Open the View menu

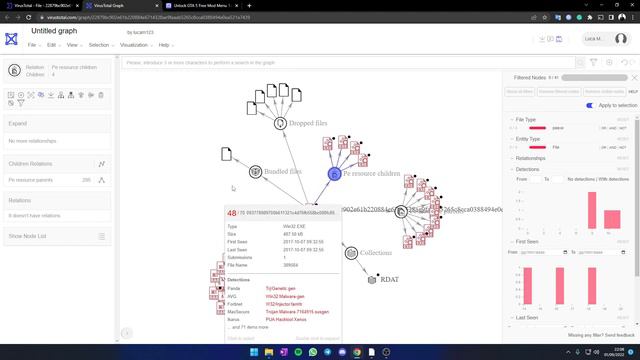[x=74, y=45]
